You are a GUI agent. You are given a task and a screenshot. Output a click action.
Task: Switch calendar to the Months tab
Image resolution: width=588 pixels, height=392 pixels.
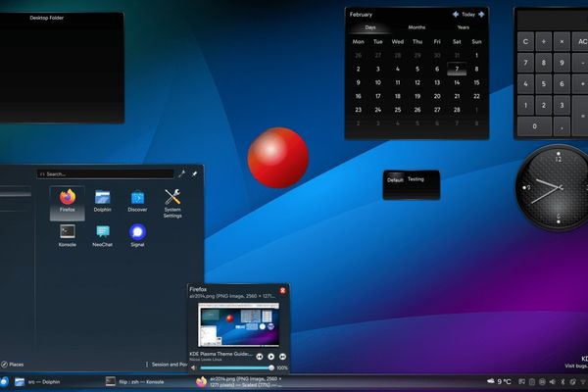point(416,27)
